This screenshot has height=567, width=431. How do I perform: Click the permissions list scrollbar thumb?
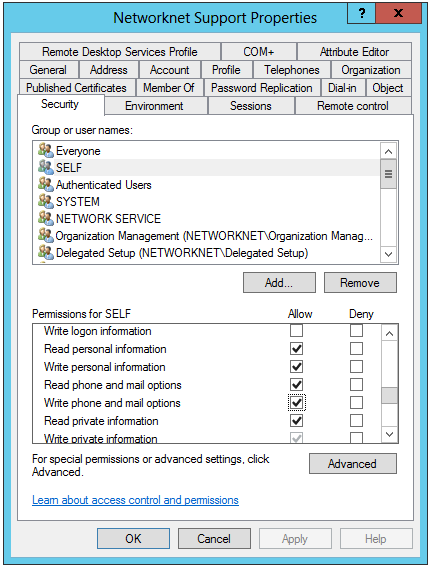(x=389, y=395)
